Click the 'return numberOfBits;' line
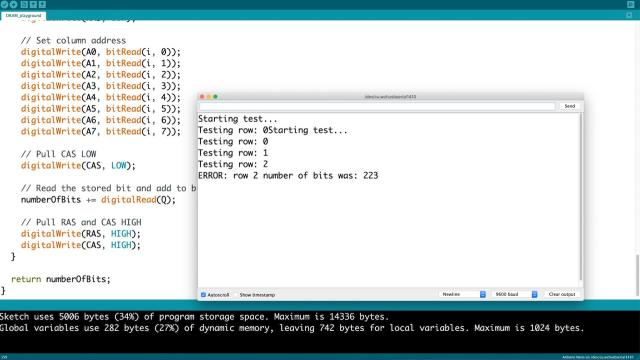This screenshot has height=360, width=640. coord(61,279)
